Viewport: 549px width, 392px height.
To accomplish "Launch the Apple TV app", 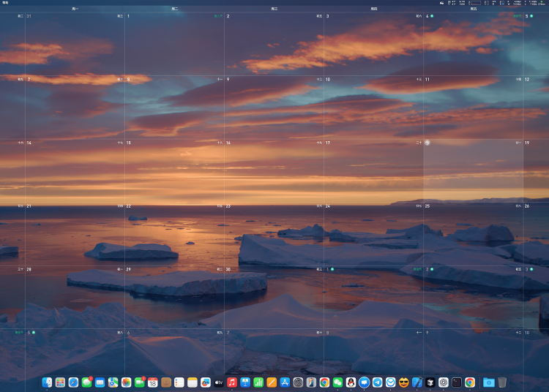I will pos(219,382).
